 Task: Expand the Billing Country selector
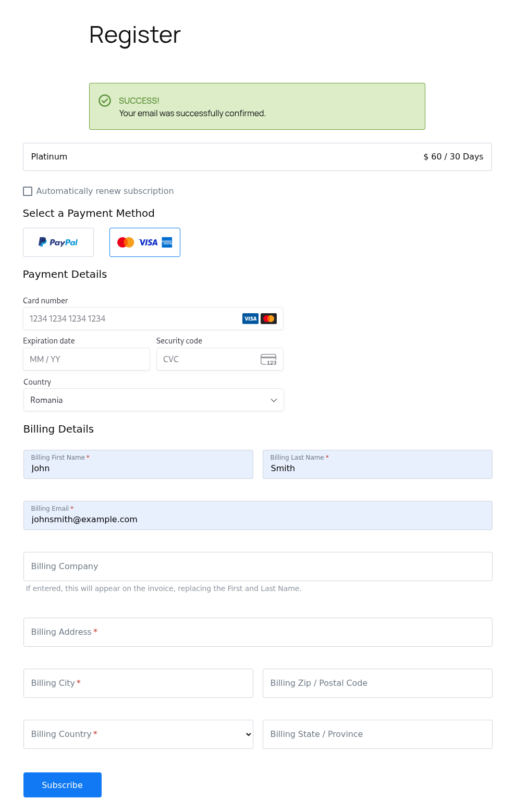[x=138, y=734]
